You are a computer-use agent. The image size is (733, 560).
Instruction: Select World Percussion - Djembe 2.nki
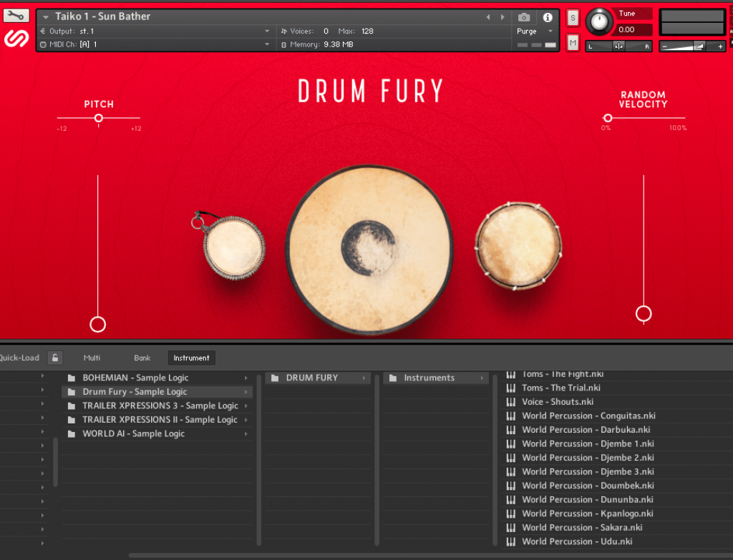point(588,458)
